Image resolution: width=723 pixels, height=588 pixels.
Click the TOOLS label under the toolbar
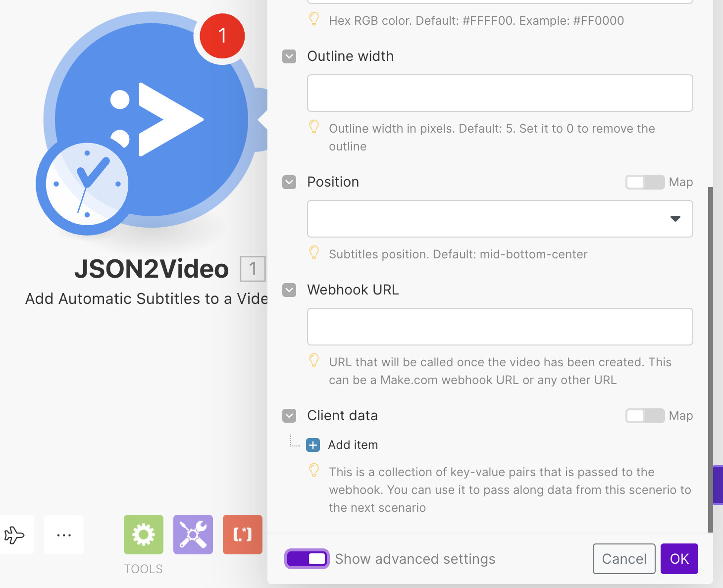143,569
